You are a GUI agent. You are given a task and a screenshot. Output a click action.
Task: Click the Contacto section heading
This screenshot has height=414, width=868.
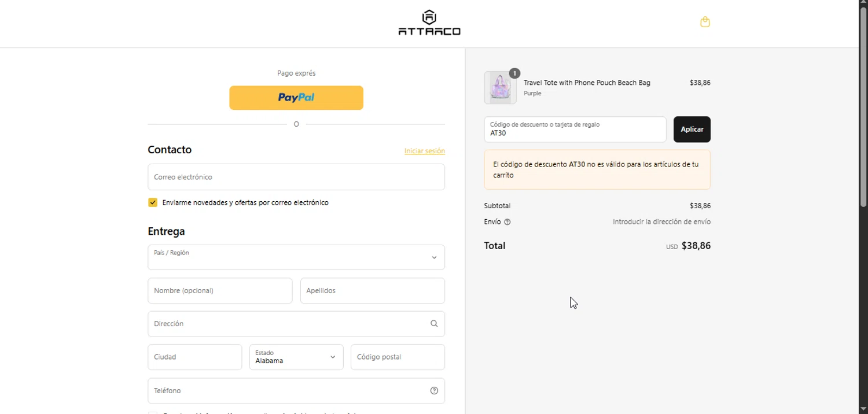170,150
